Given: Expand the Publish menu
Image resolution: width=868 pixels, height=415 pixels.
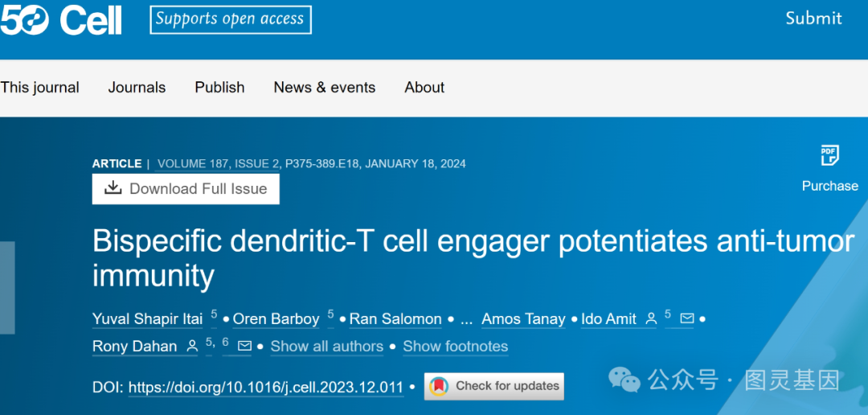Looking at the screenshot, I should tap(219, 88).
